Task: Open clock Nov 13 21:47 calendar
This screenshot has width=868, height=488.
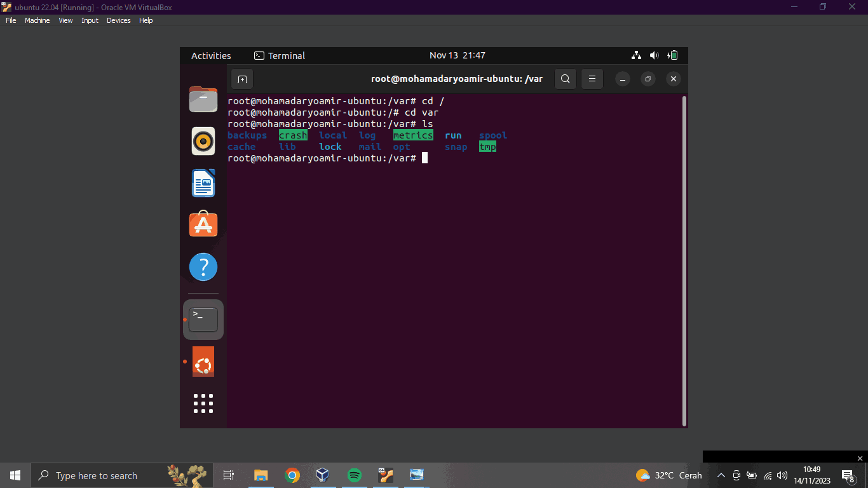Action: point(458,55)
